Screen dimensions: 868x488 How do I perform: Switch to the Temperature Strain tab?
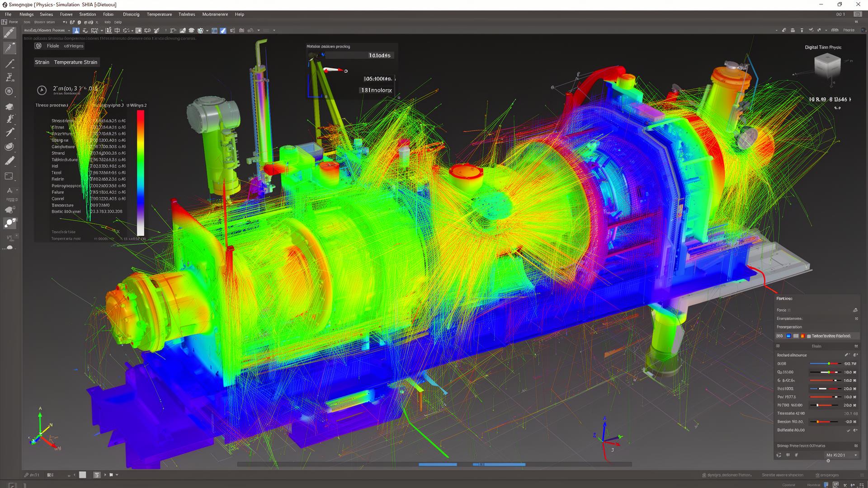pos(75,62)
